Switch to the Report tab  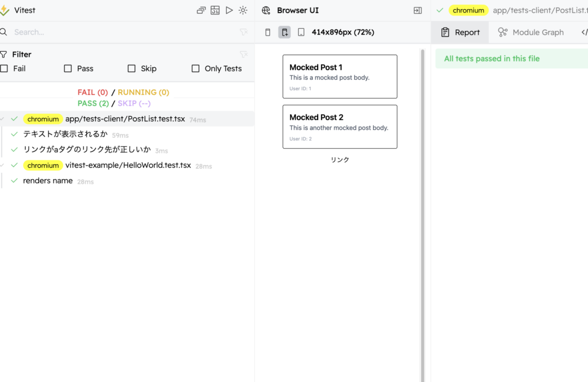[460, 32]
